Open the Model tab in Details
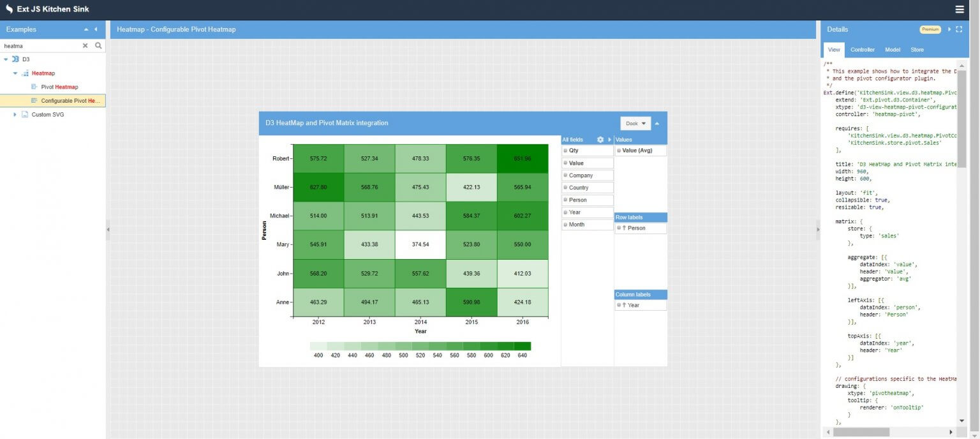Viewport: 980px width, 439px height. pos(892,49)
